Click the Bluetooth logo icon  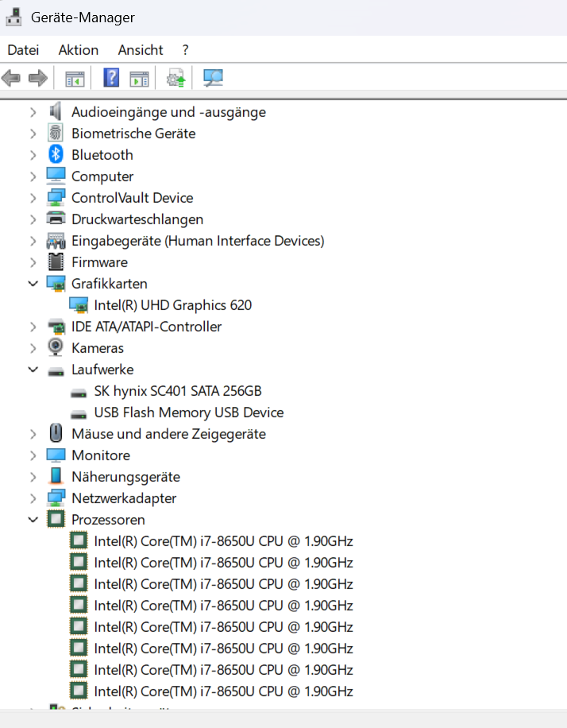(x=56, y=155)
